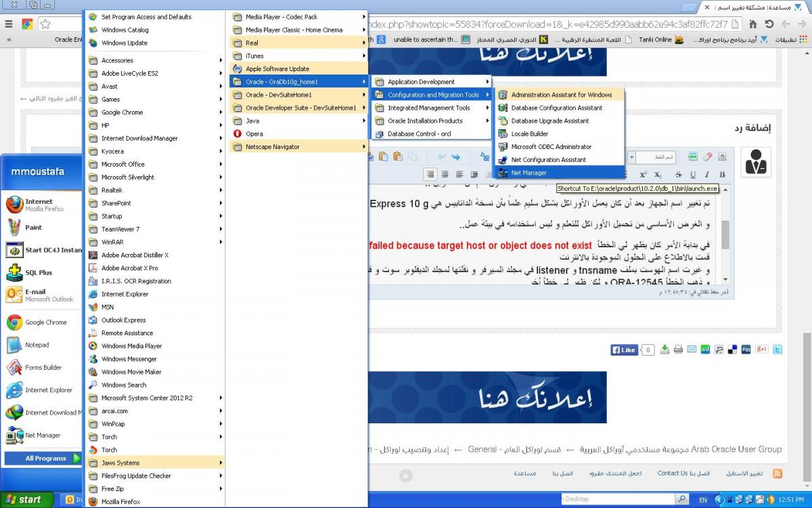Expand the Integrated Management Tools submenu
This screenshot has height=508, width=812.
pos(429,108)
